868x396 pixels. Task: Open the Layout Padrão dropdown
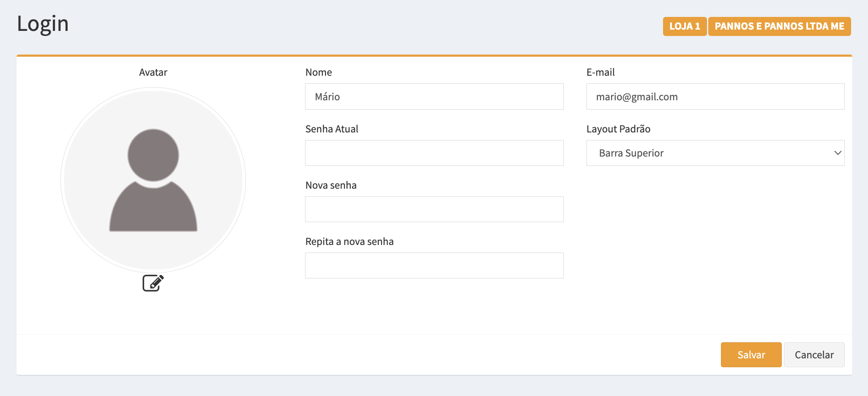tap(715, 153)
